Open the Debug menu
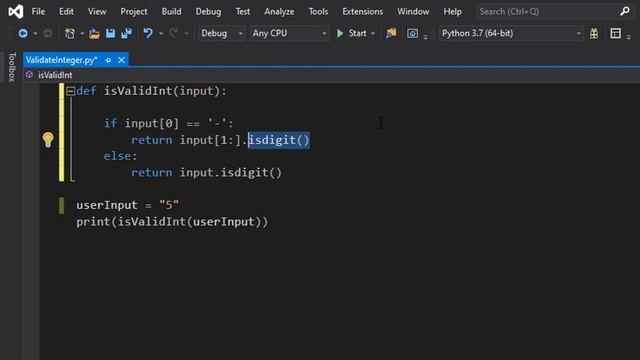The image size is (640, 360). (208, 11)
